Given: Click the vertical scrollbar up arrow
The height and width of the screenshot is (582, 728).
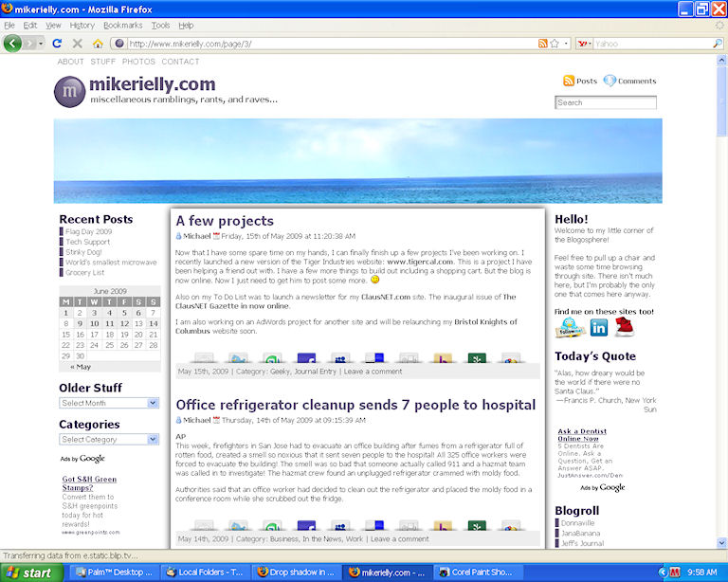Looking at the screenshot, I should (721, 60).
